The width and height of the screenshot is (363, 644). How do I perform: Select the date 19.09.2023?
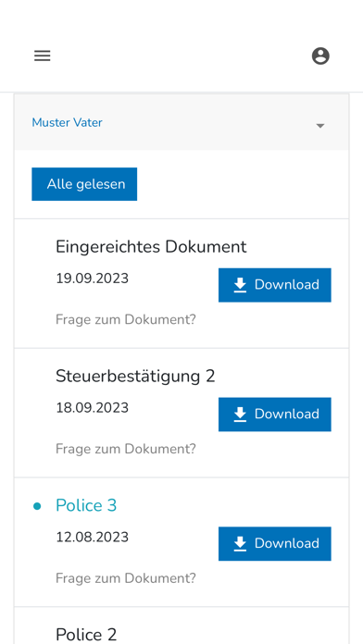pos(92,279)
